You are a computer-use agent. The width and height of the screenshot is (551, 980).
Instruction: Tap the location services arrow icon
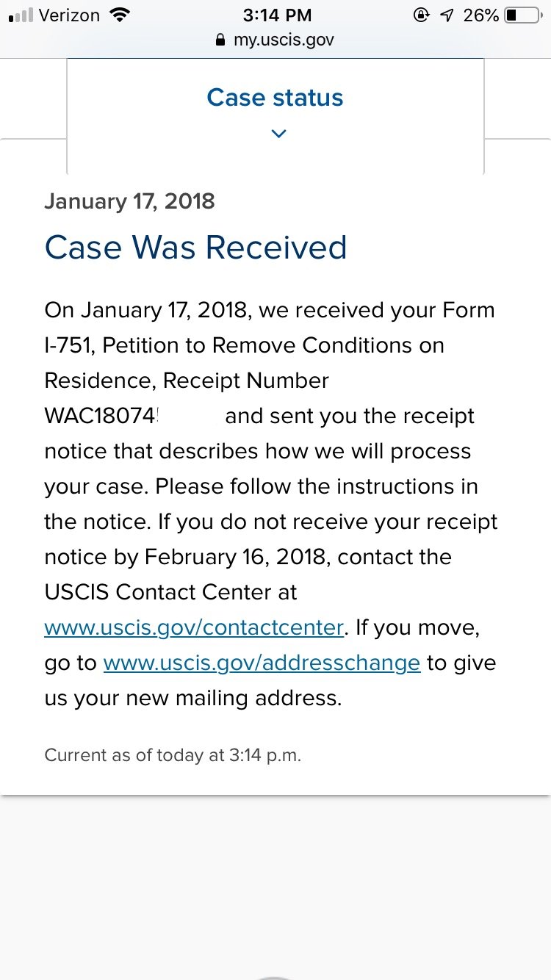[x=446, y=15]
